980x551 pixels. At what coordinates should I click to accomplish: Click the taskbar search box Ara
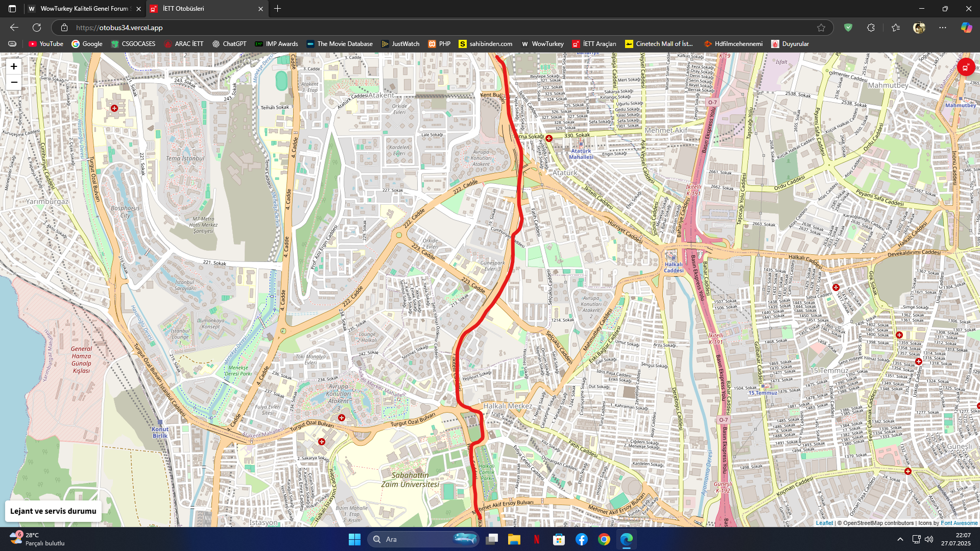click(424, 539)
